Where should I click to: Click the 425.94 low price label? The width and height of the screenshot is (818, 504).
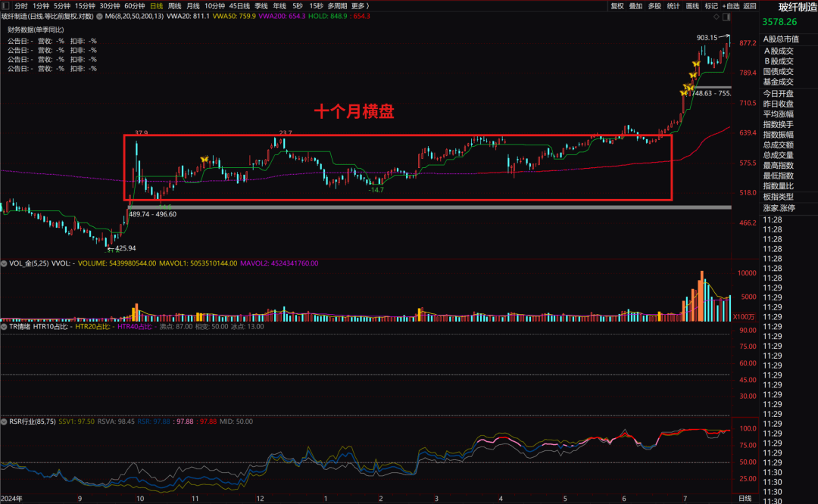click(x=125, y=248)
